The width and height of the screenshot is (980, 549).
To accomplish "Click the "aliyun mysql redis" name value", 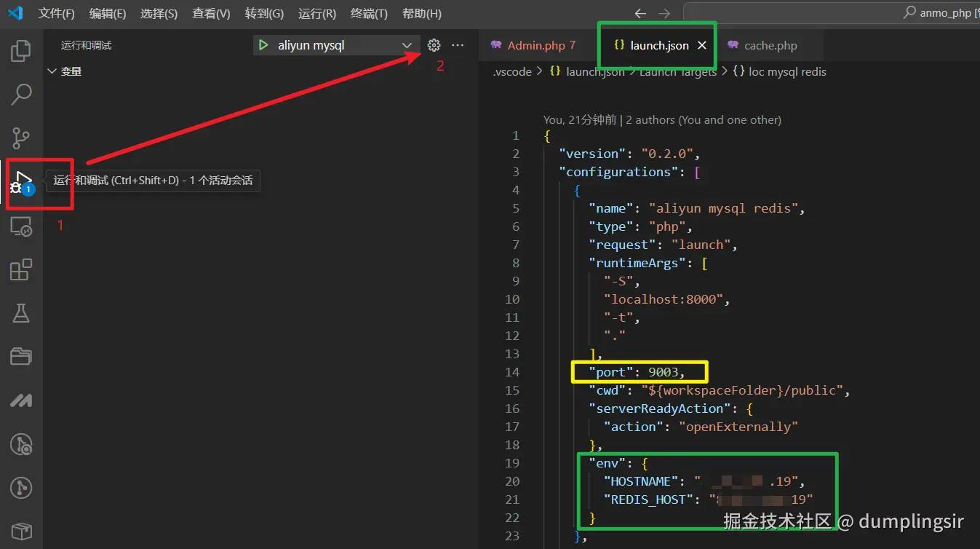I will pos(722,208).
